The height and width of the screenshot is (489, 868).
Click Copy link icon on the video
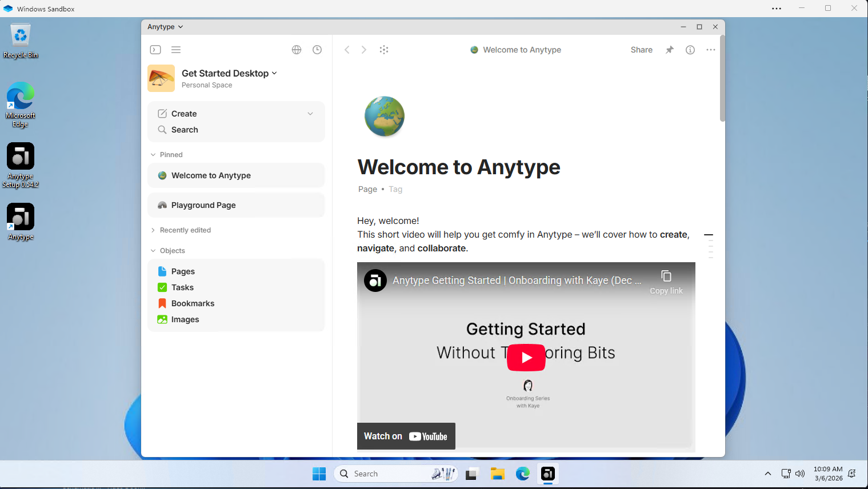[666, 276]
